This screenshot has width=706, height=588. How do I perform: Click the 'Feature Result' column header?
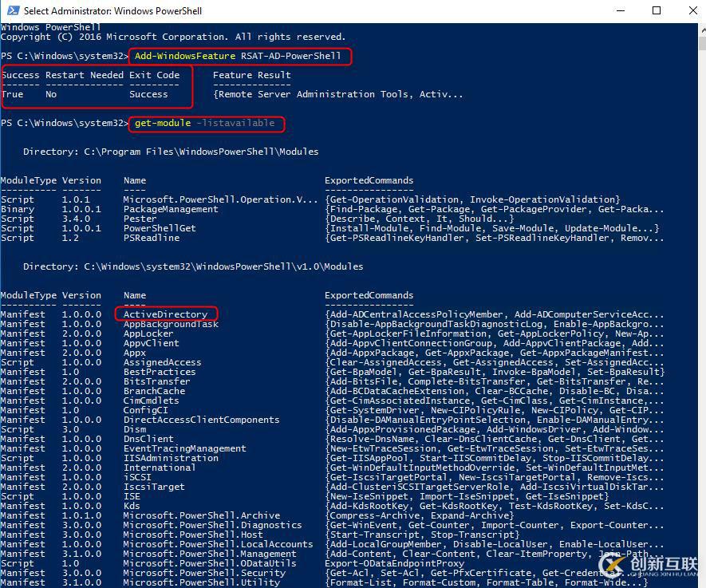(252, 75)
